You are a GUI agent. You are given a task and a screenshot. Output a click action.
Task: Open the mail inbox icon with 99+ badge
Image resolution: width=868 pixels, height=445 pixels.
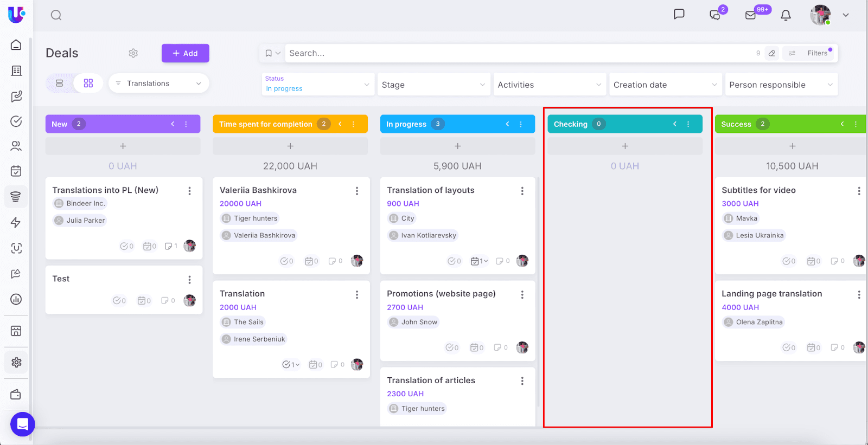coord(751,15)
